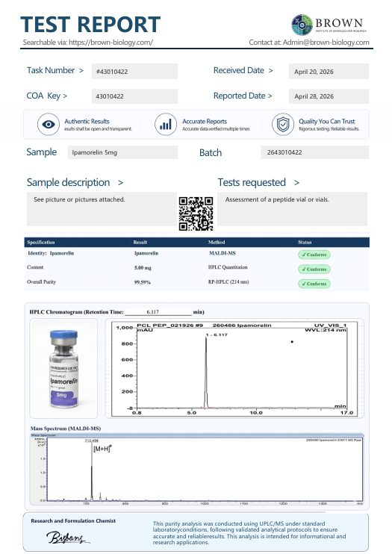Click the arrow after COA Key

click(x=65, y=96)
